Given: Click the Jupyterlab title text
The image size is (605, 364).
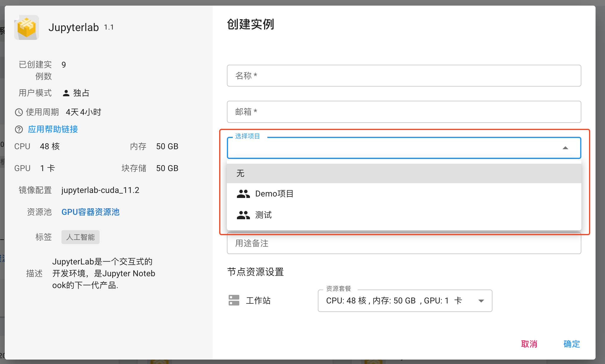Looking at the screenshot, I should (74, 27).
